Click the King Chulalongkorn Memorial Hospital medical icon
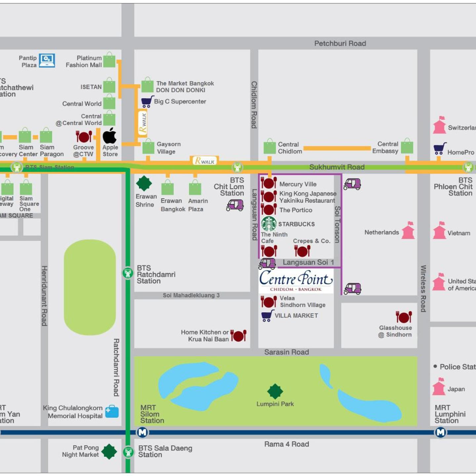 (112, 412)
